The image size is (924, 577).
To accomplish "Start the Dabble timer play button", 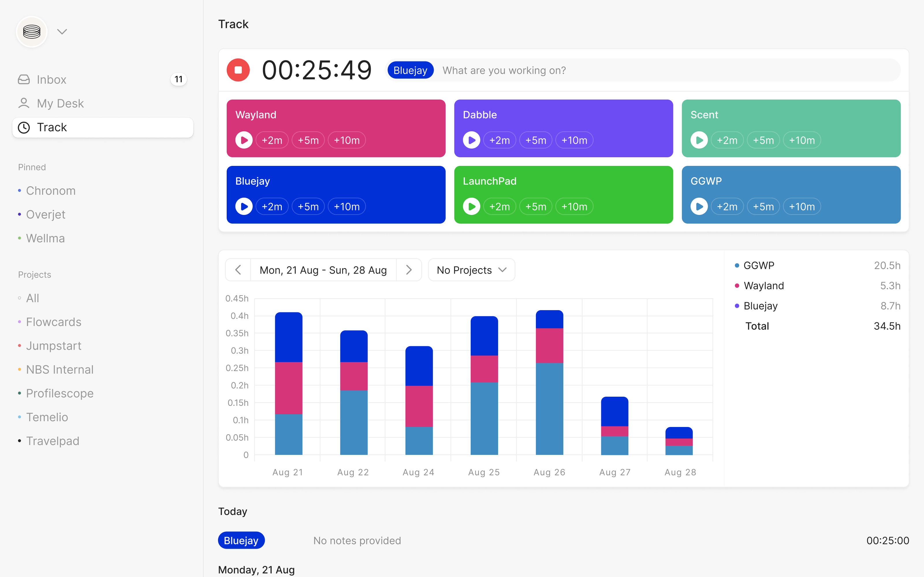I will pyautogui.click(x=471, y=140).
